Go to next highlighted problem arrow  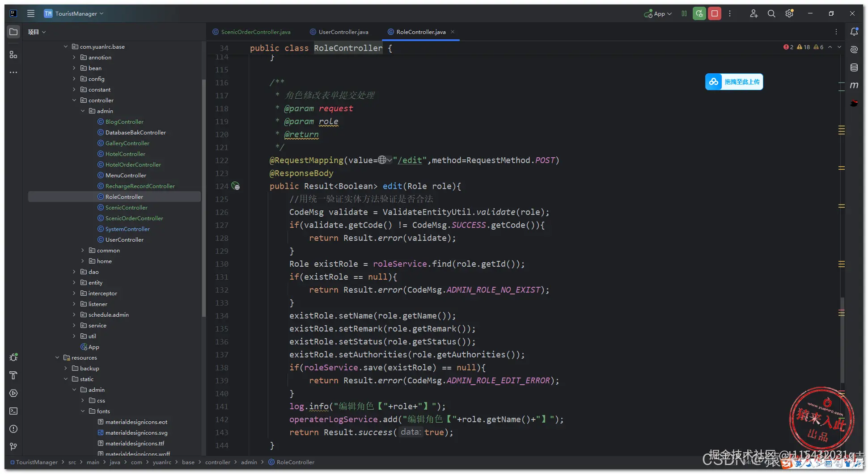pos(839,47)
